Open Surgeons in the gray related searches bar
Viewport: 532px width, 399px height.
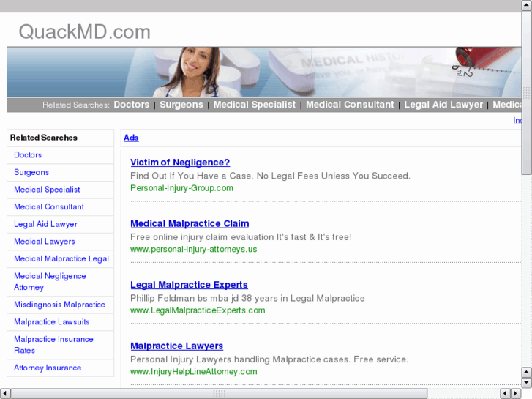181,105
